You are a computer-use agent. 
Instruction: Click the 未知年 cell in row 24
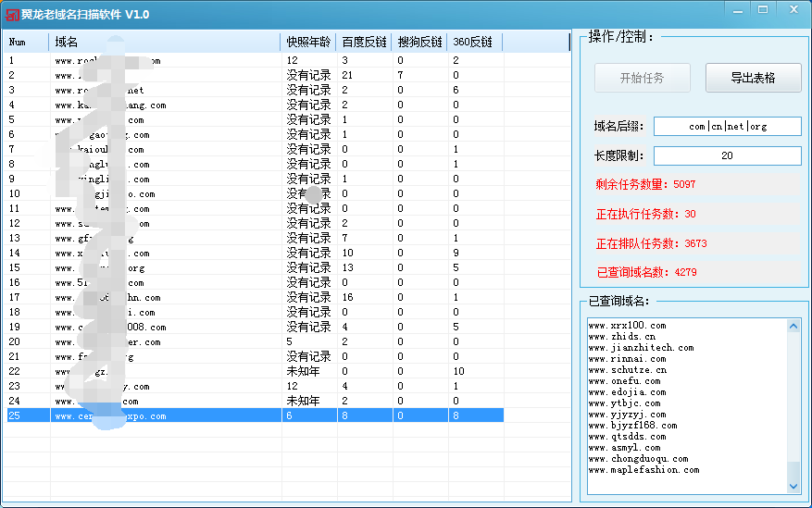tap(304, 401)
